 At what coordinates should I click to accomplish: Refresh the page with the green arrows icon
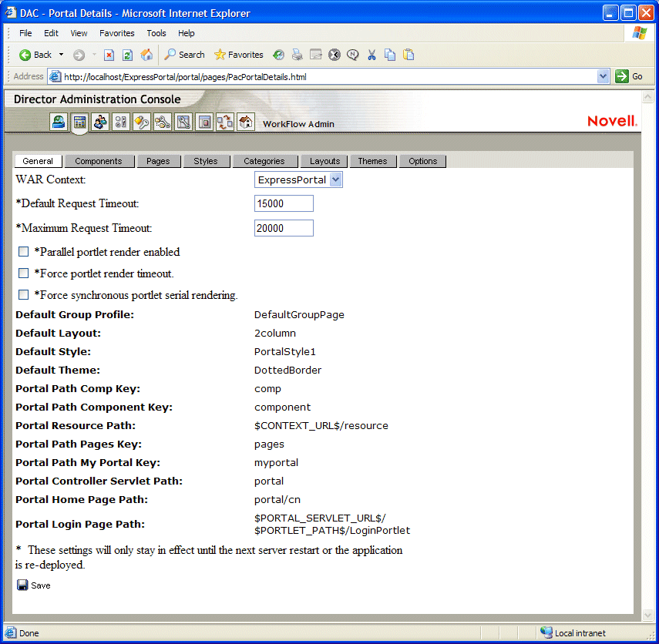(x=128, y=55)
